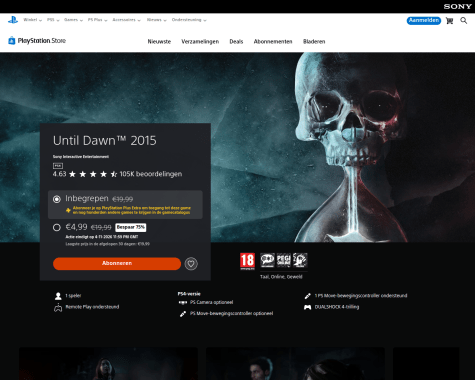This screenshot has height=380, width=475.
Task: Expand the Games dropdown menu
Action: point(73,20)
